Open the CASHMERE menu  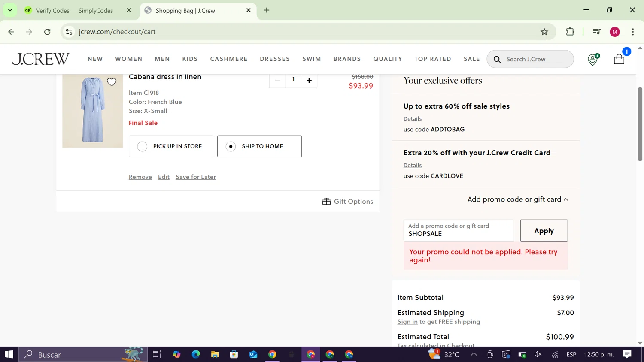pyautogui.click(x=229, y=59)
